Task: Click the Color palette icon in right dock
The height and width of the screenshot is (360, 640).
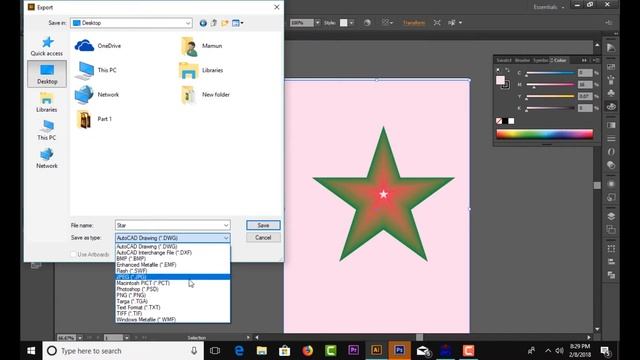Action: pos(611,107)
